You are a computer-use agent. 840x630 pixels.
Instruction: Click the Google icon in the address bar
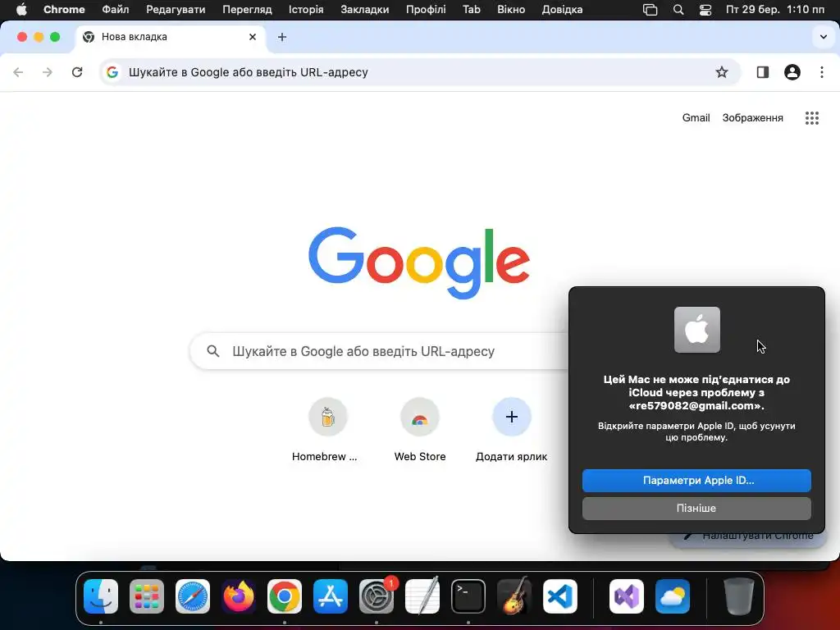112,72
